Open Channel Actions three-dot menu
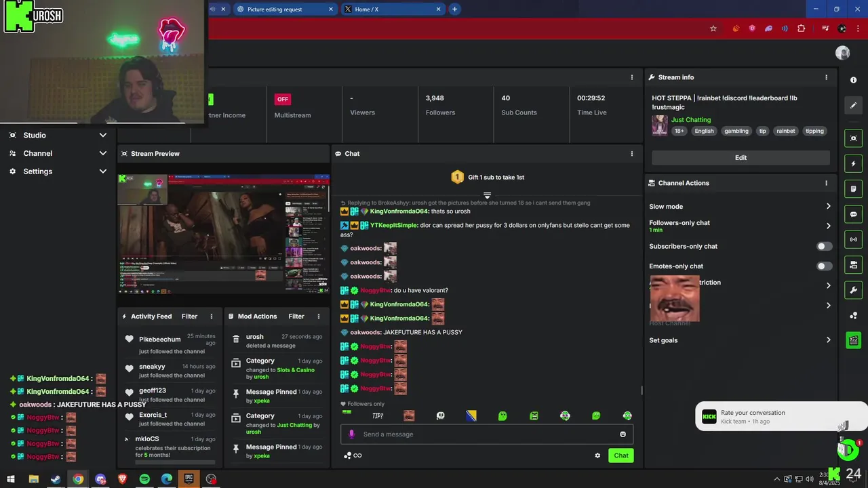The width and height of the screenshot is (868, 488). point(826,183)
